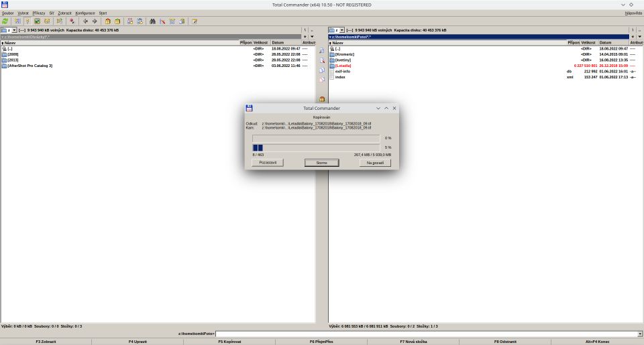Go back with the left arrow icon
Image resolution: width=644 pixels, height=345 pixels.
pos(85,21)
